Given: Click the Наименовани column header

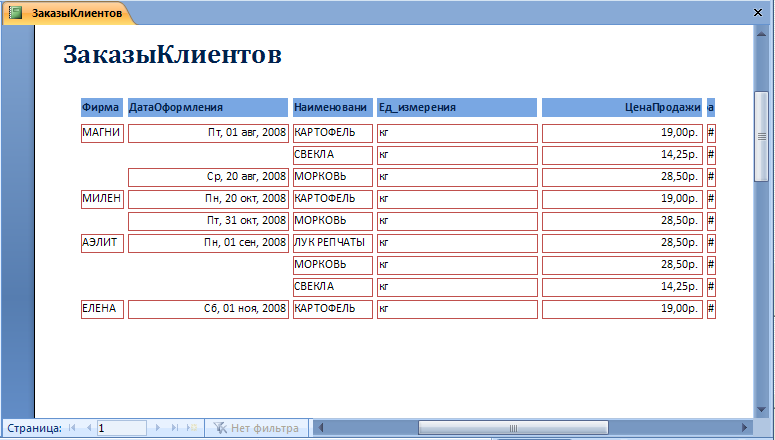Looking at the screenshot, I should coord(332,107).
